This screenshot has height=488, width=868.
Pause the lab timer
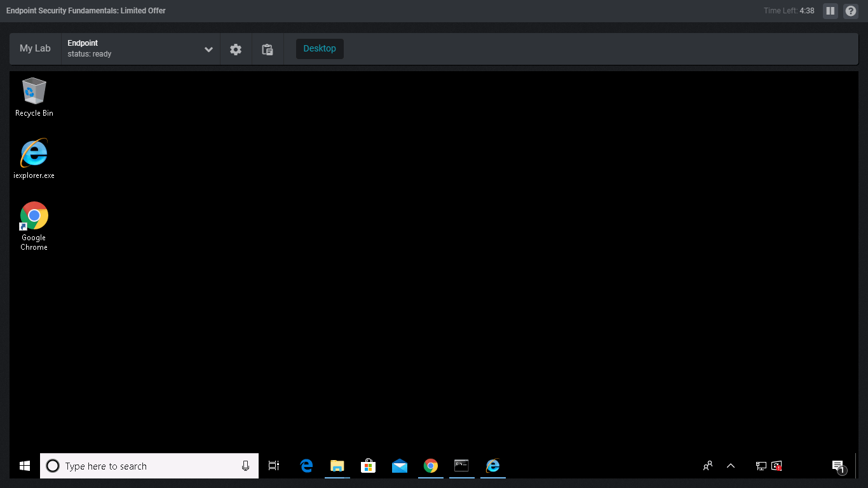click(x=830, y=11)
